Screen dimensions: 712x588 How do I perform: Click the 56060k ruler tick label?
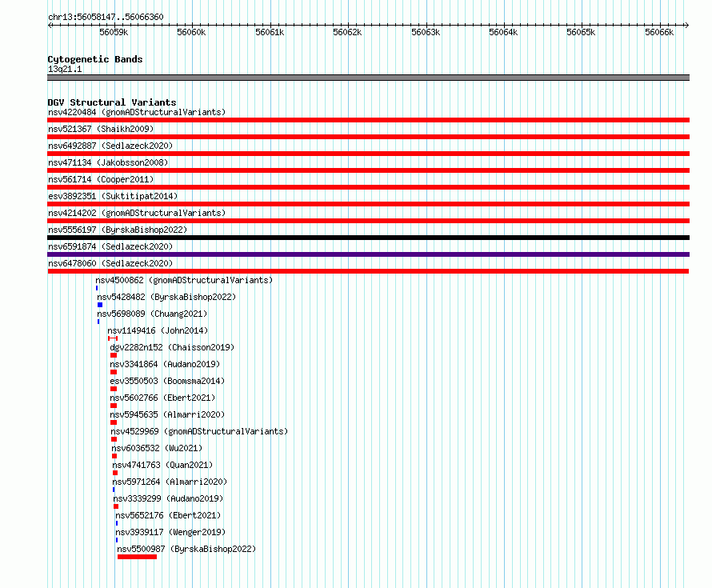192,32
